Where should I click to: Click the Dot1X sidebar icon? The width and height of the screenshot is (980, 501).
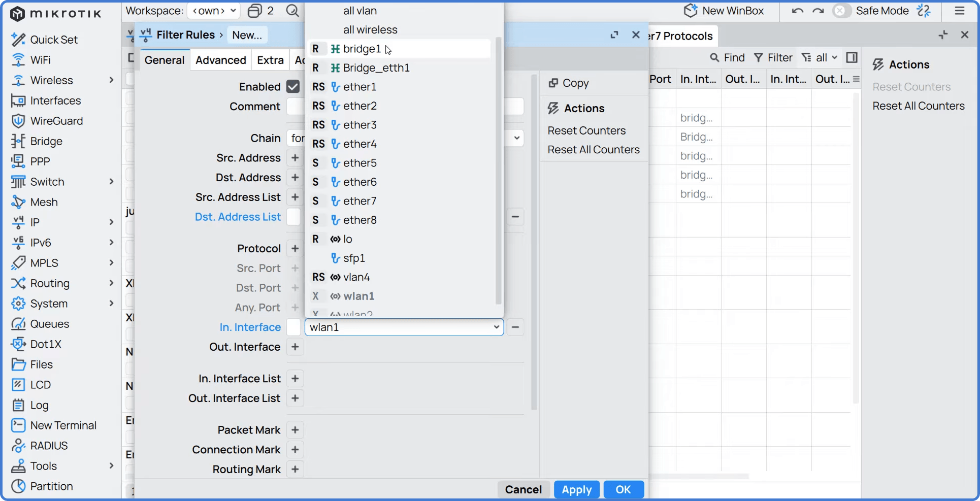[x=18, y=344]
